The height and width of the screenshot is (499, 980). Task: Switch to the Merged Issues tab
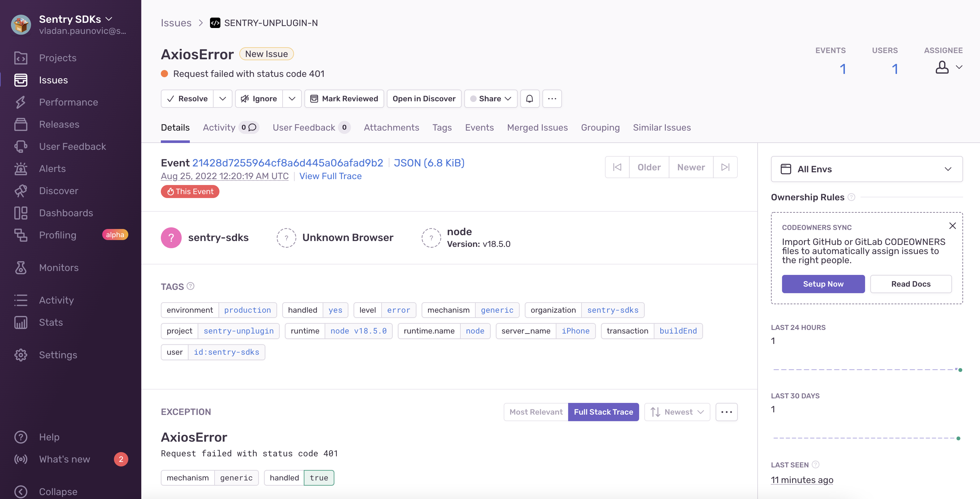[537, 127]
